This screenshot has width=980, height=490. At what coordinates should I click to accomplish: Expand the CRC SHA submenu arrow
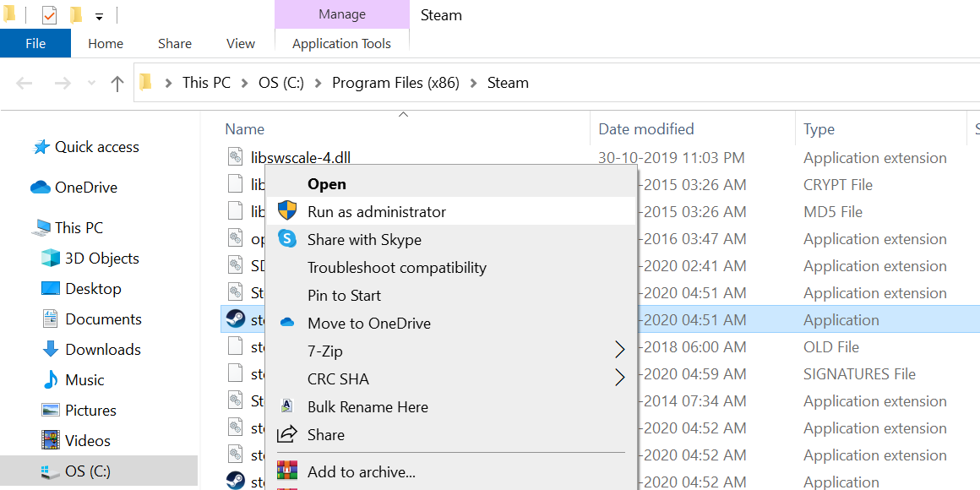tap(619, 378)
